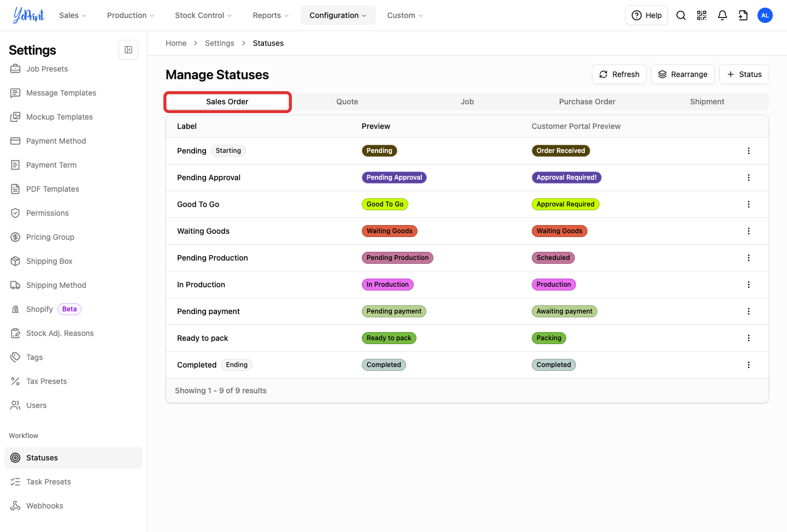Open Webhooks in the Workflow section
This screenshot has height=532, width=787.
pos(45,506)
